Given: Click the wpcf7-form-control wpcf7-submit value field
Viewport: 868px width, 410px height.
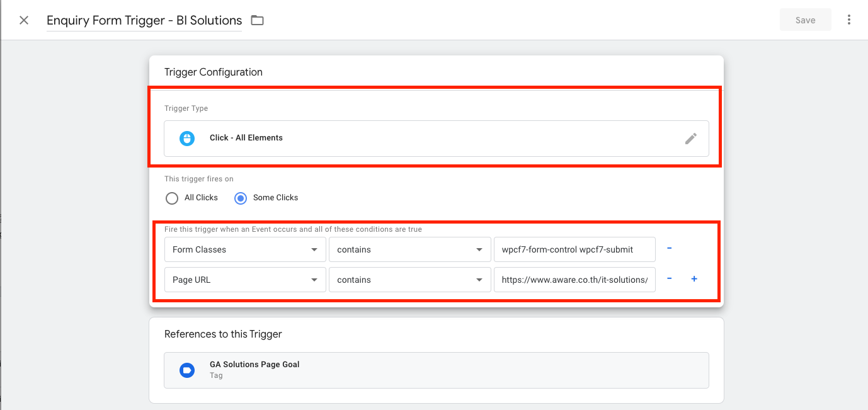Looking at the screenshot, I should click(574, 249).
